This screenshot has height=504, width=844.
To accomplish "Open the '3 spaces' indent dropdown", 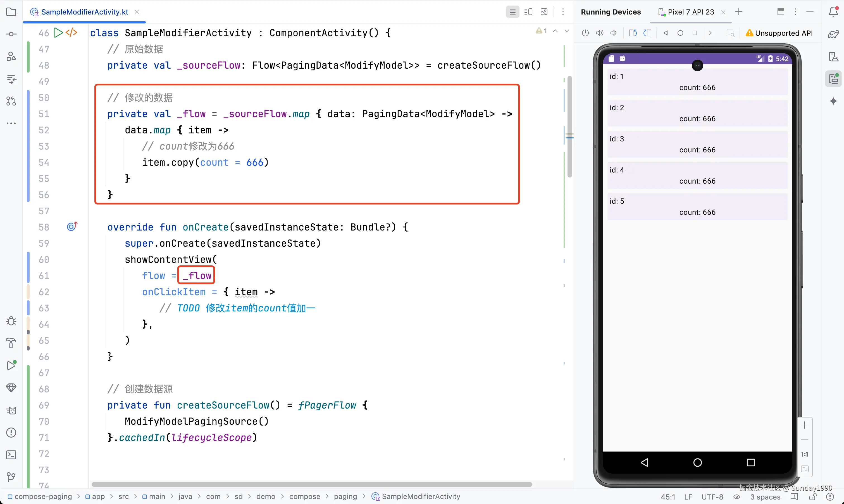I will [765, 497].
